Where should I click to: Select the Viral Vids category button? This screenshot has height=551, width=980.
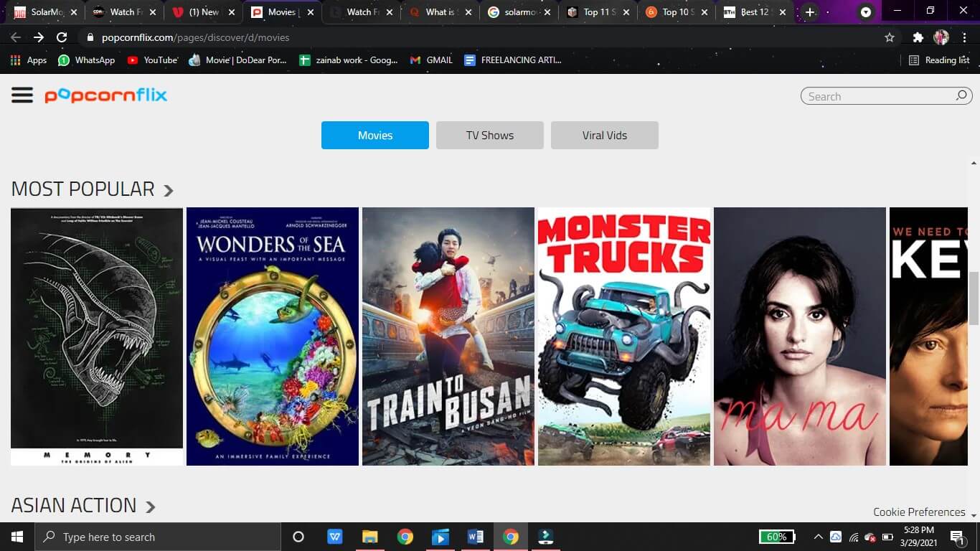[605, 135]
